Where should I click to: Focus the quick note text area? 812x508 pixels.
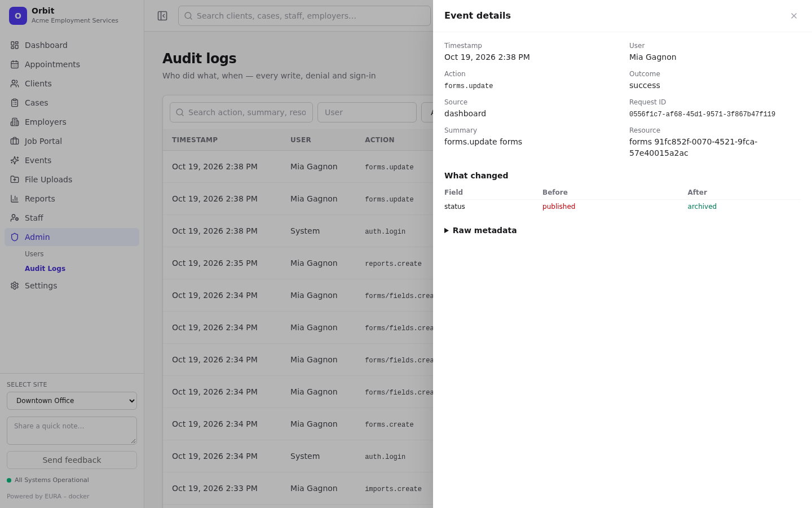click(x=72, y=431)
